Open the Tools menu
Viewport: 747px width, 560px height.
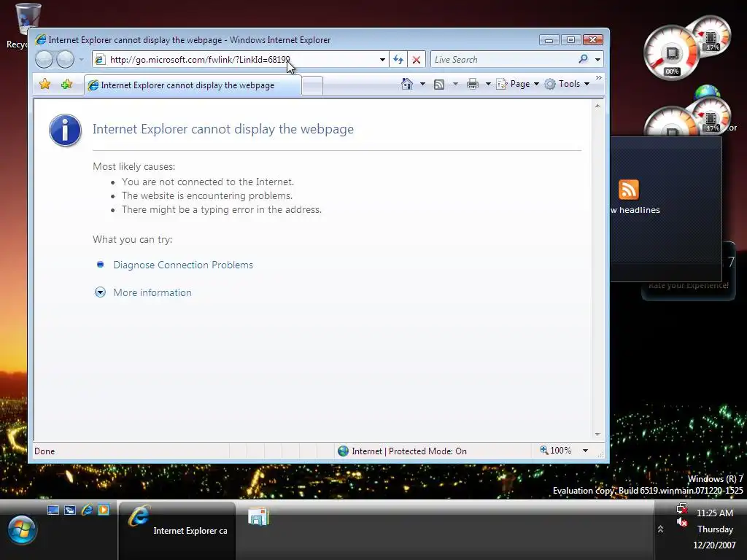[568, 84]
